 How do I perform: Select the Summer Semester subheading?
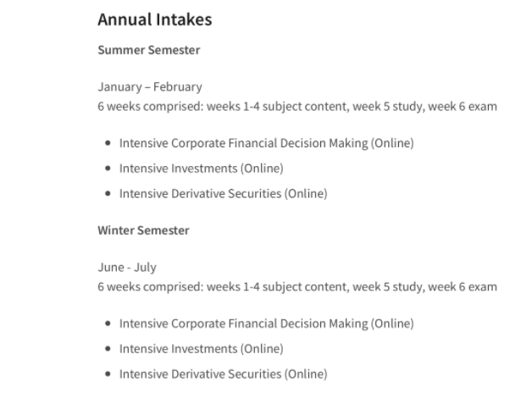pos(149,50)
